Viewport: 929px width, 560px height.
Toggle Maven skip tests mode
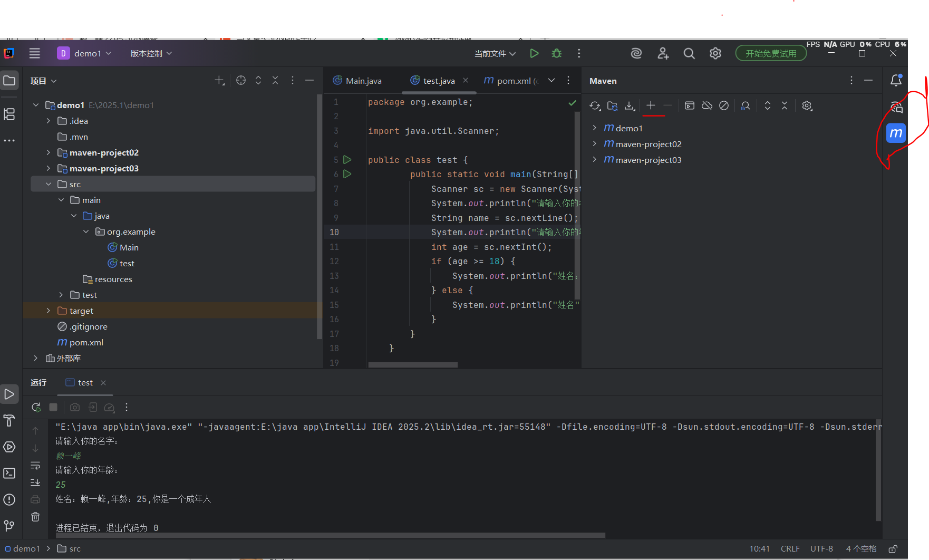(724, 106)
